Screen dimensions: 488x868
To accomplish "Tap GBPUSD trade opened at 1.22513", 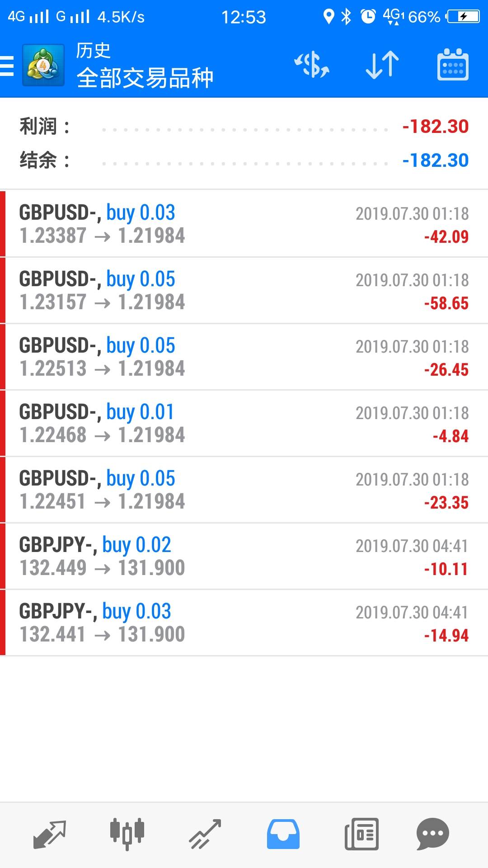I will tap(244, 357).
